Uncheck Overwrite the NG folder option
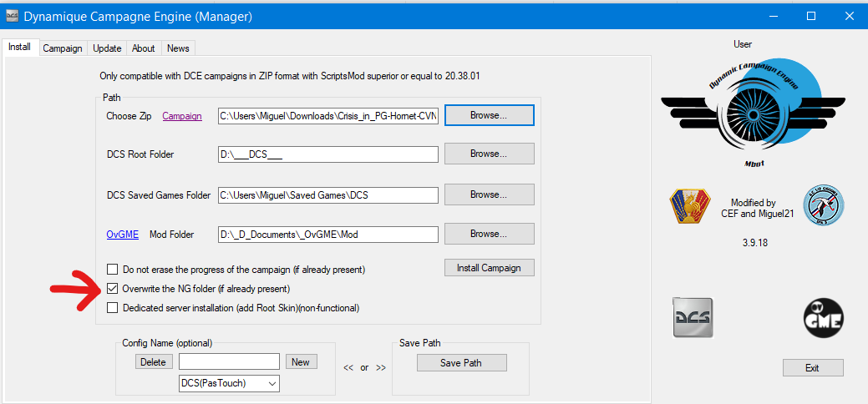 coord(113,288)
